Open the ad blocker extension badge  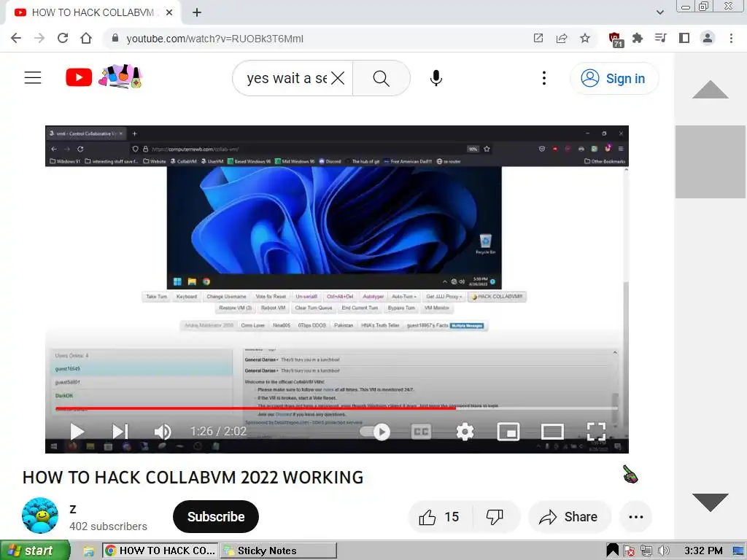point(616,39)
